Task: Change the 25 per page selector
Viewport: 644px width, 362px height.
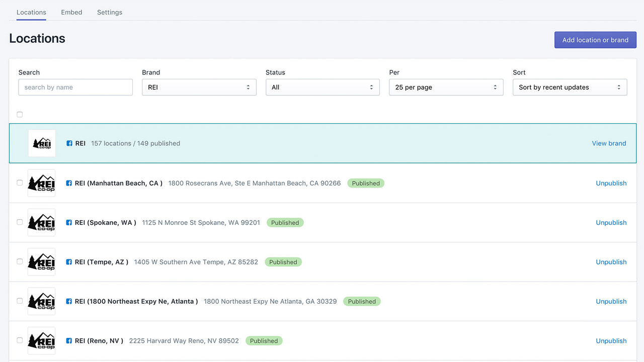Action: (x=446, y=87)
